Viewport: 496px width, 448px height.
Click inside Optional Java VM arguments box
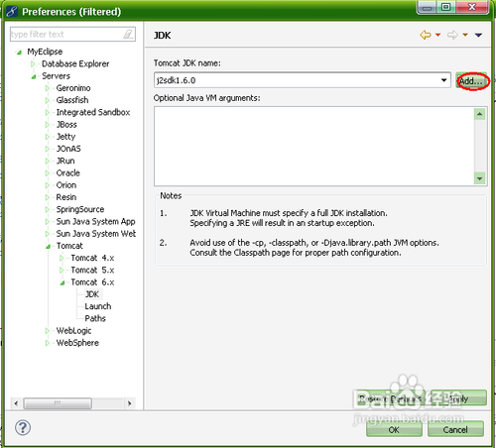click(x=314, y=146)
